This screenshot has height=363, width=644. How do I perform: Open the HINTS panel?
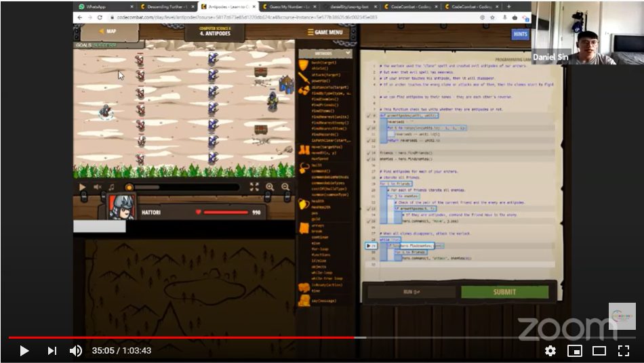point(520,34)
